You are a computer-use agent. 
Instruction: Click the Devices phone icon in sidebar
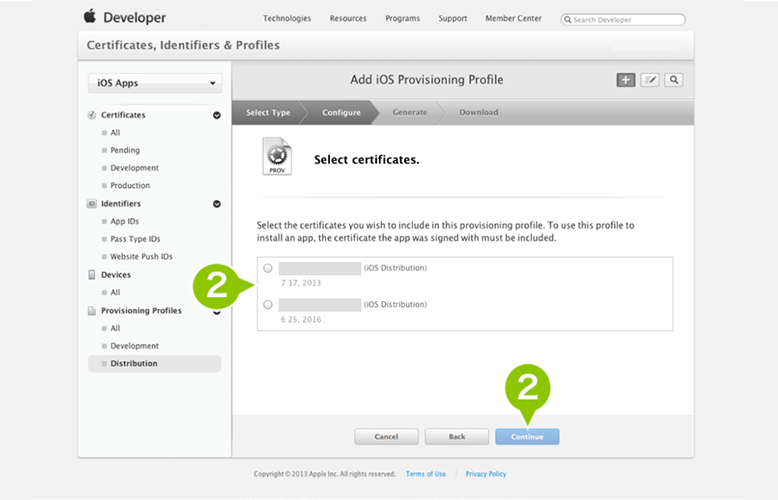pos(92,275)
